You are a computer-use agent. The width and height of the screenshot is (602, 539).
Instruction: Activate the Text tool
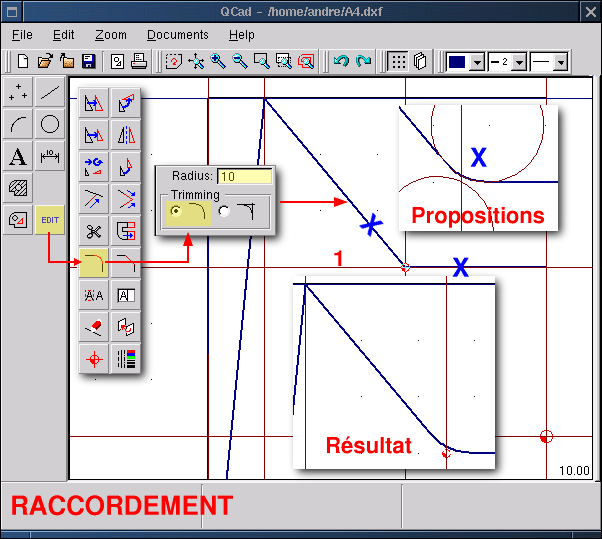click(18, 156)
